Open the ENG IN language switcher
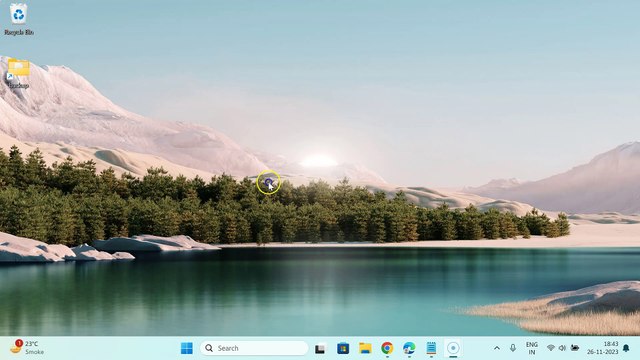The image size is (640, 360). 531,348
